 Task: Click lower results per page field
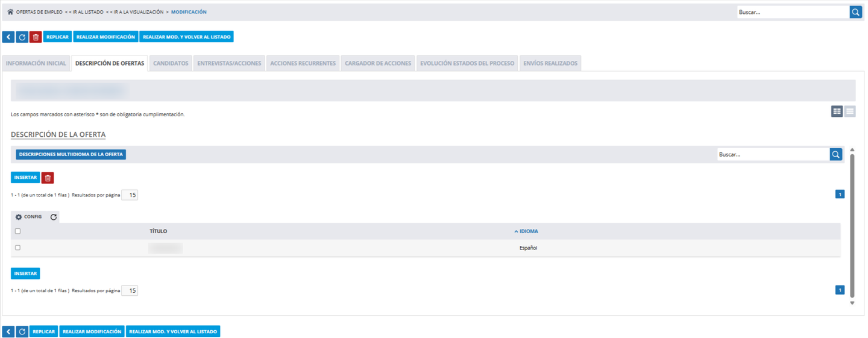click(130, 290)
